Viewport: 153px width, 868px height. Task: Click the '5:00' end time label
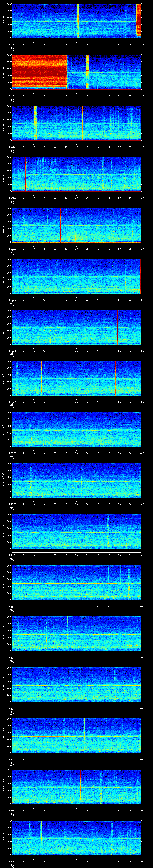click(x=141, y=197)
